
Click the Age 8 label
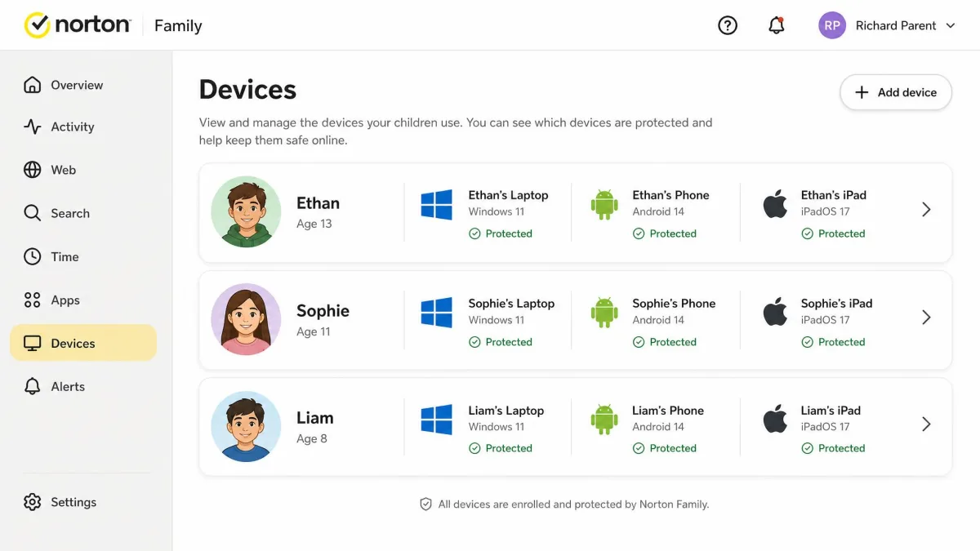(312, 438)
